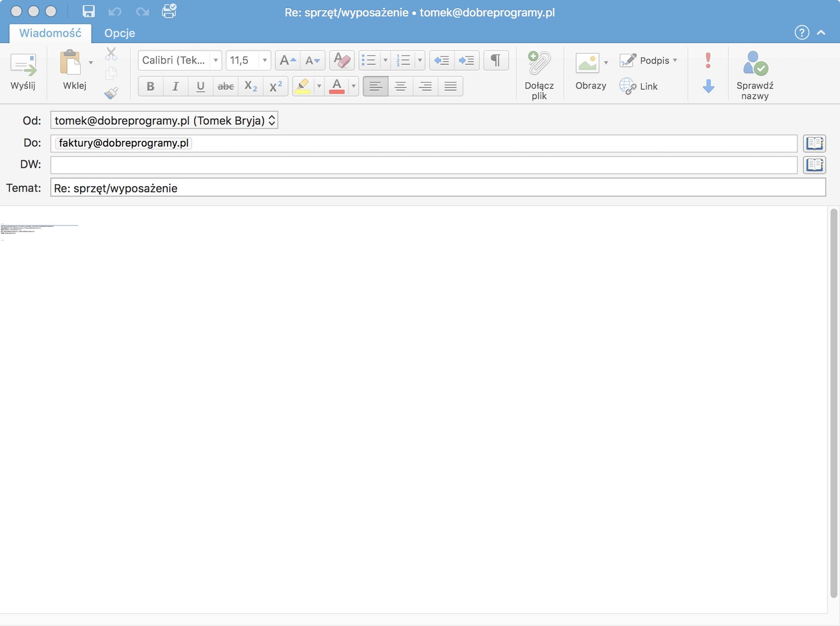Click the quoted message header text
The height and width of the screenshot is (626, 840).
(x=27, y=230)
